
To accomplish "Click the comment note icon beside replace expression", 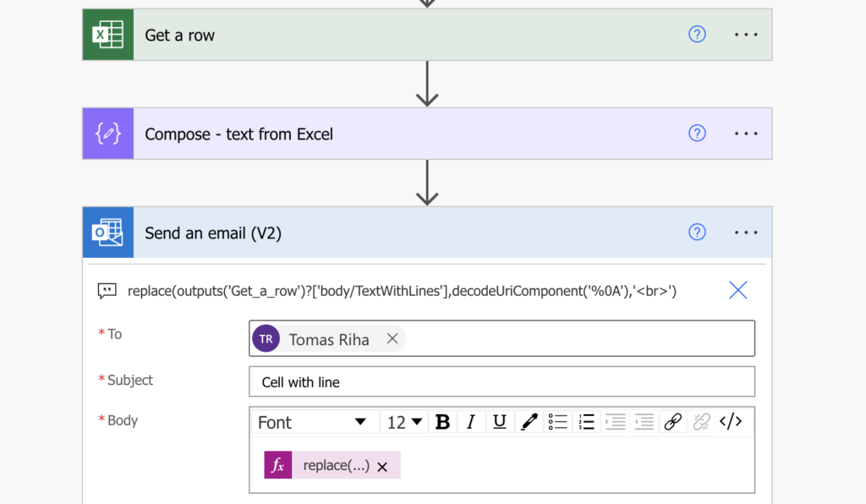I will point(107,291).
